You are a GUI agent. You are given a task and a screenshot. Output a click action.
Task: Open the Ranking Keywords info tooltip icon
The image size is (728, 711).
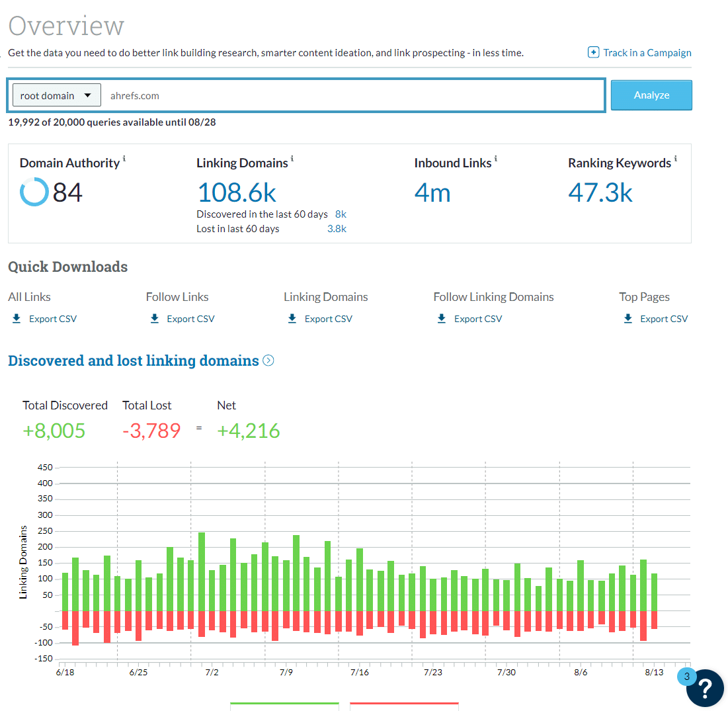[676, 159]
